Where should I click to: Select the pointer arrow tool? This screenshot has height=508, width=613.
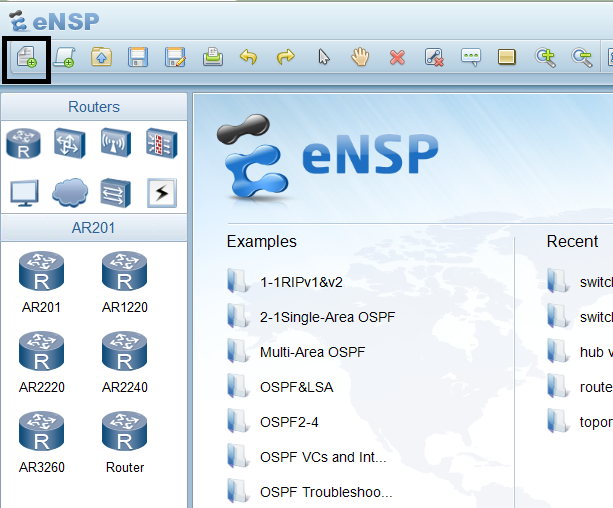[324, 57]
